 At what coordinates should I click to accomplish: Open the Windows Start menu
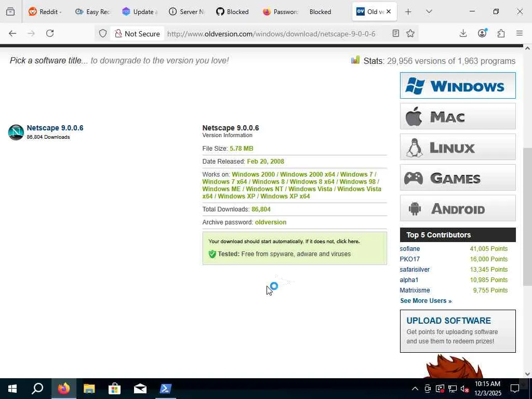click(x=12, y=389)
